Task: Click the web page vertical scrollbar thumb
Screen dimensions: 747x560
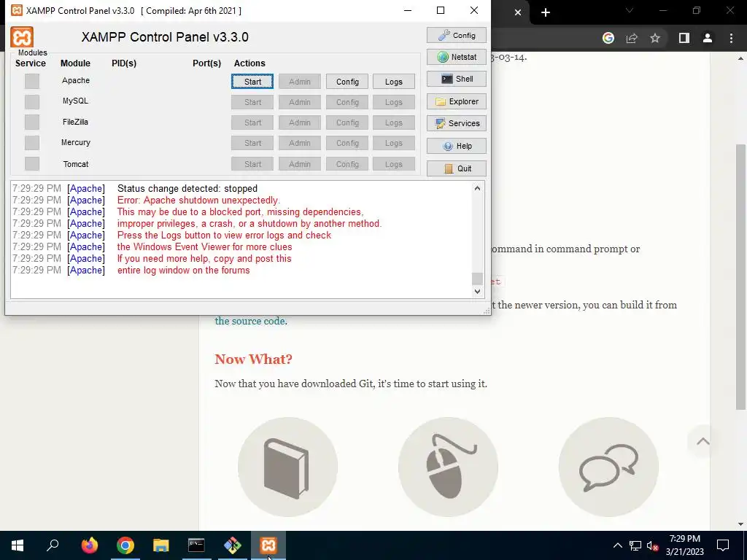Action: point(741,276)
